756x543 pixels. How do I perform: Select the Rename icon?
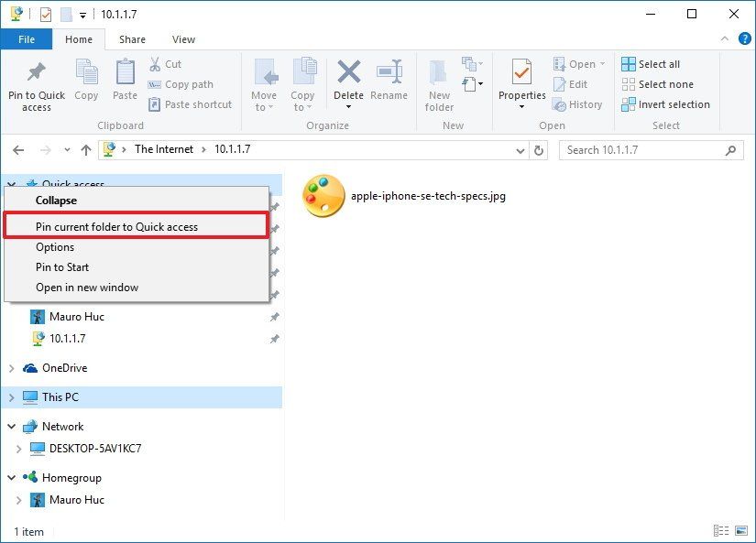389,82
